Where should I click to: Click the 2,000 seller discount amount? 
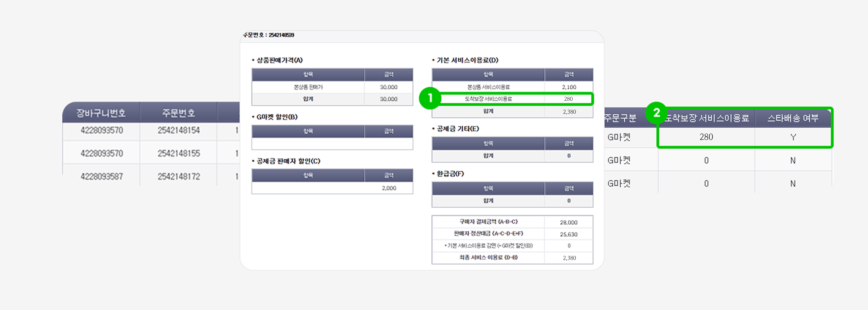[389, 188]
